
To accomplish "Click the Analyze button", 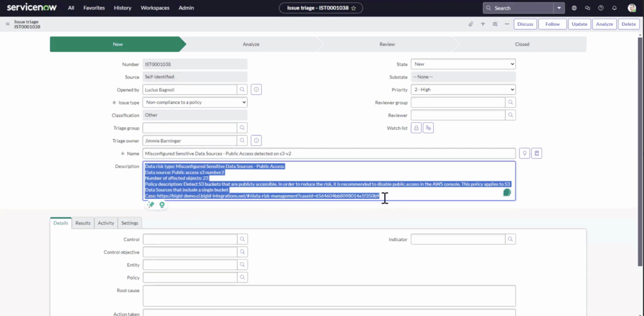I will (604, 25).
